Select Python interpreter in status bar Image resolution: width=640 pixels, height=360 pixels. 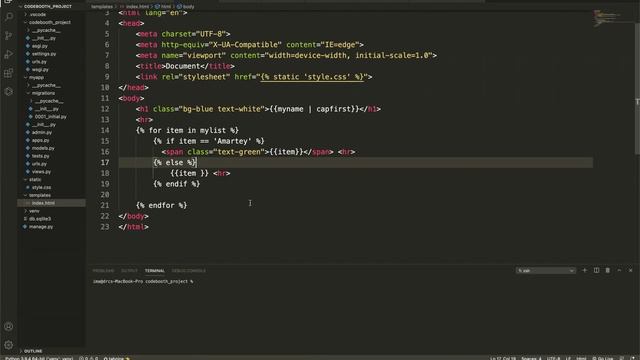[39, 358]
